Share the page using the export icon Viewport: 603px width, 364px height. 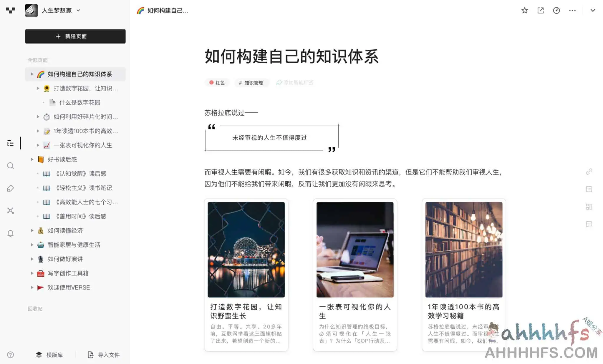[541, 10]
